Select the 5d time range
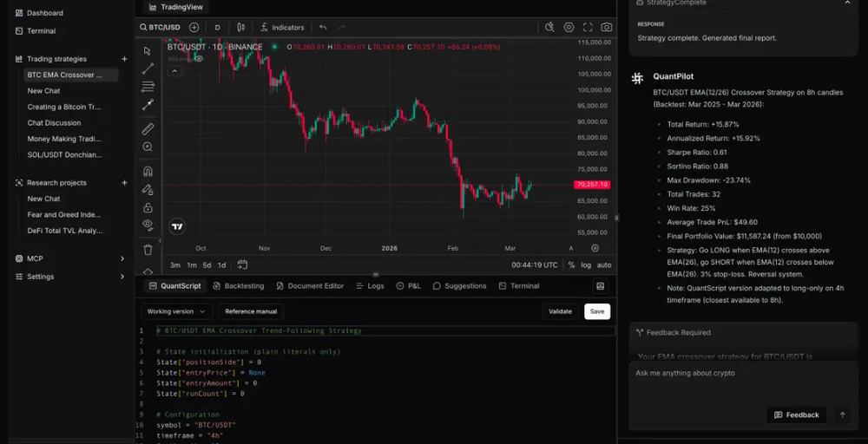Viewport: 868px width, 444px height. point(207,264)
